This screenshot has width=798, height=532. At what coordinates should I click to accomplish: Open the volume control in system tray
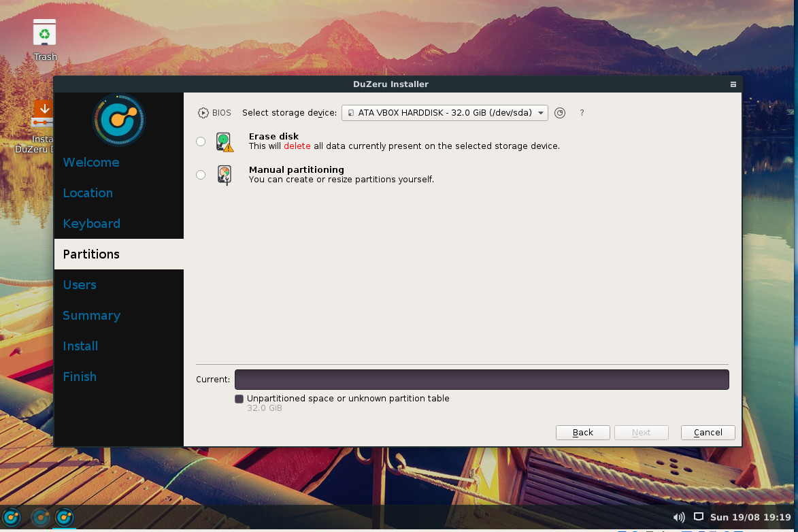point(679,517)
